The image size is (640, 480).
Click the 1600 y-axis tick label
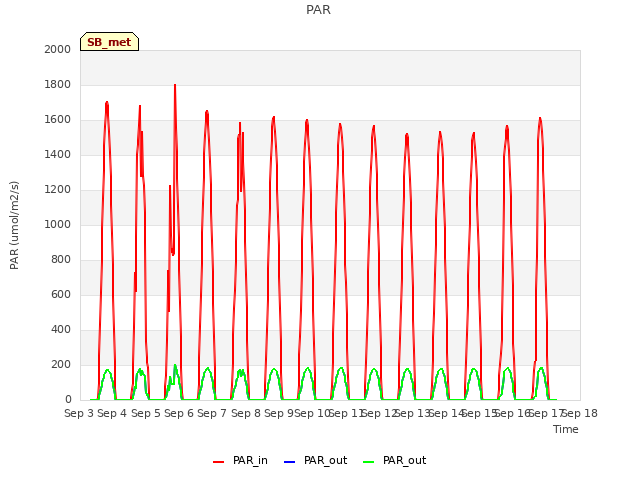point(58,120)
